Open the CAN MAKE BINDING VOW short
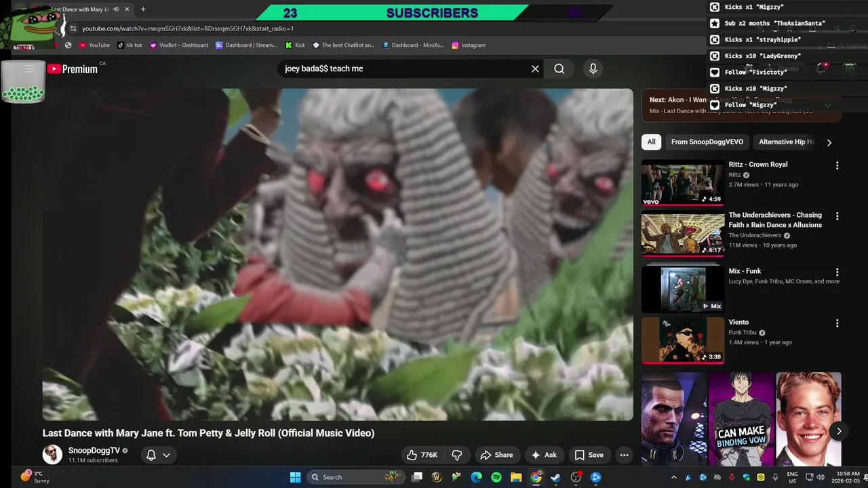Image resolution: width=868 pixels, height=488 pixels. [741, 419]
